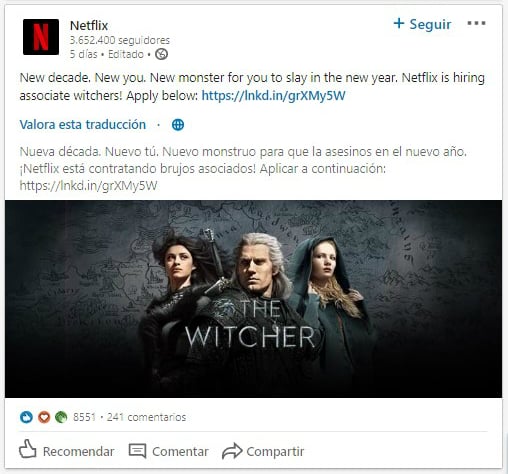Click the Netflix logo avatar
This screenshot has width=508, height=474.
[41, 37]
